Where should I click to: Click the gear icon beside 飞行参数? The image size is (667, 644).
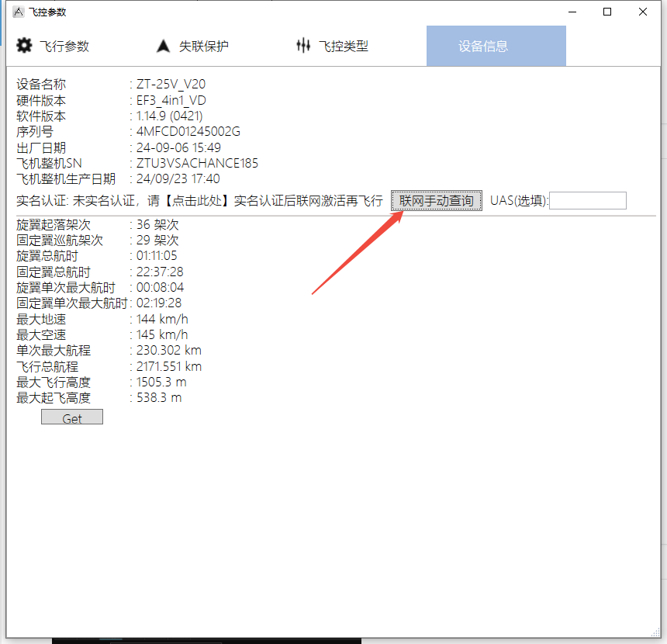click(x=24, y=46)
